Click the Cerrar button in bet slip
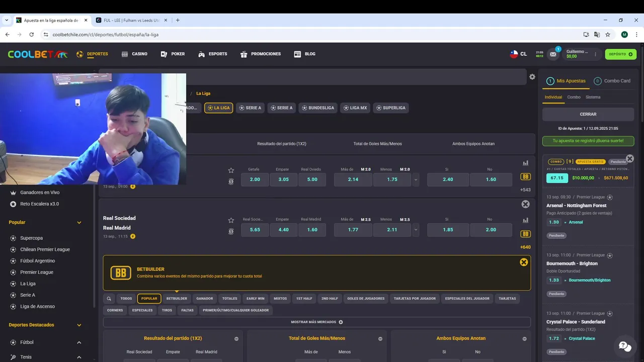This screenshot has width=644, height=362. tap(588, 114)
